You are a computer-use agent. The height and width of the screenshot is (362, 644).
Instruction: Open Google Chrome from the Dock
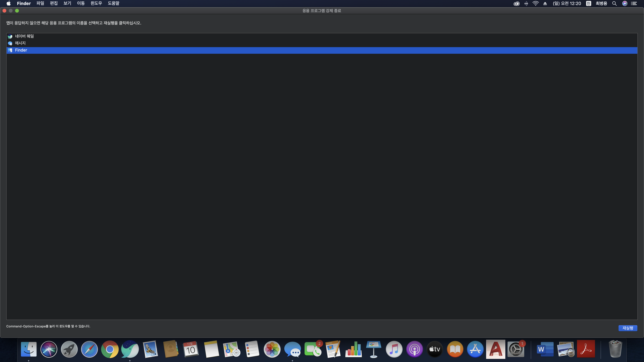pyautogui.click(x=109, y=349)
